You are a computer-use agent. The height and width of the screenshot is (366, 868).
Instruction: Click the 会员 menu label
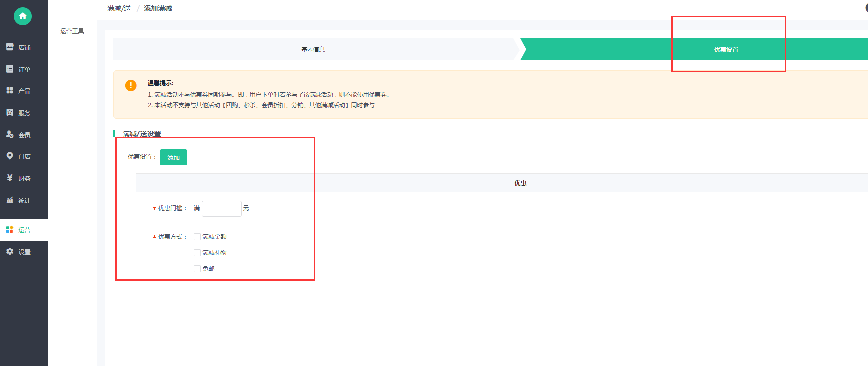[24, 135]
